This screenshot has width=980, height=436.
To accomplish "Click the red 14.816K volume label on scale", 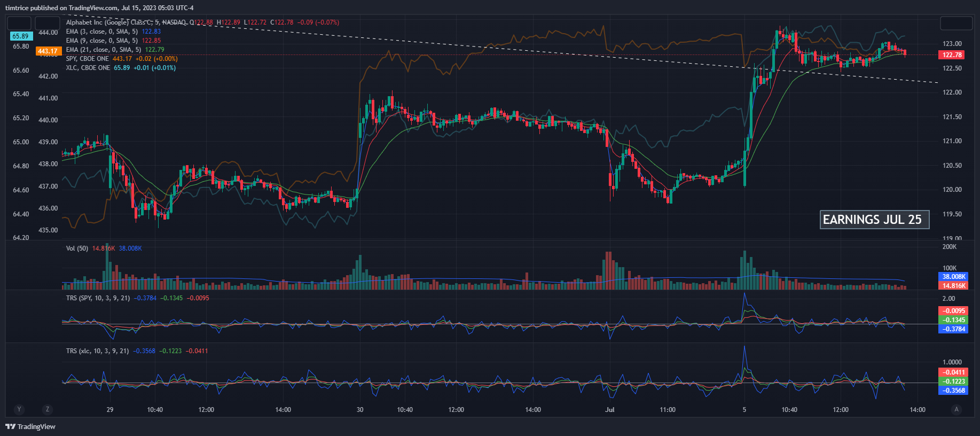I will (953, 286).
